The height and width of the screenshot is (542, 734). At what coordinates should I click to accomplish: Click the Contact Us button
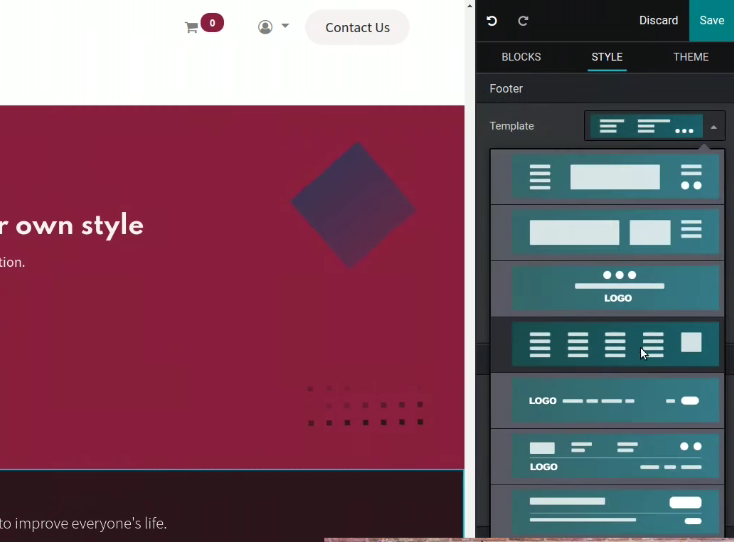click(357, 28)
